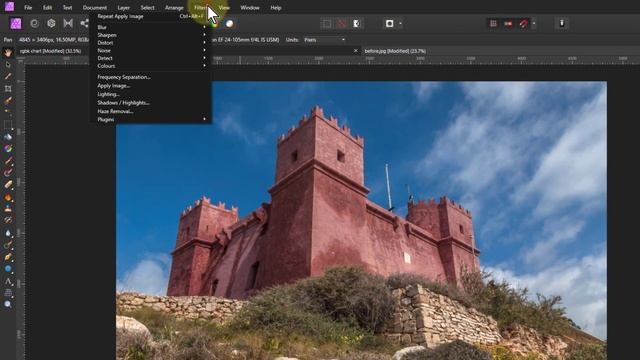Select the Artistic Text tool

tap(8, 281)
